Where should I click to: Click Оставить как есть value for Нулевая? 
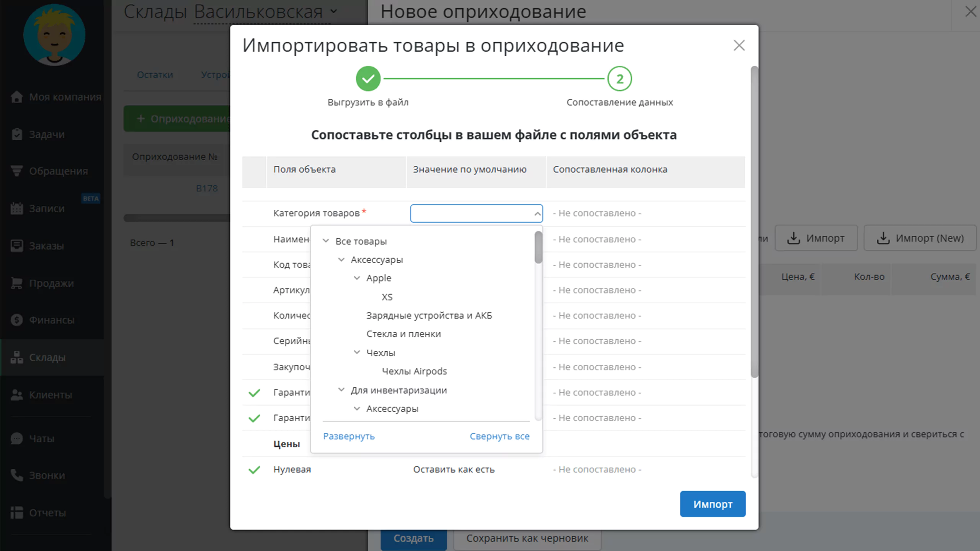click(x=454, y=469)
